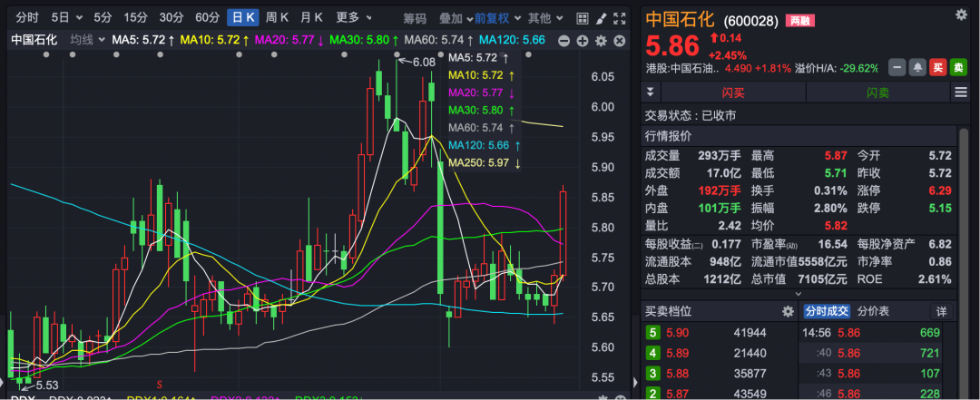Image resolution: width=980 pixels, height=400 pixels.
Task: Click the red S marker below the candles
Action: 160,383
